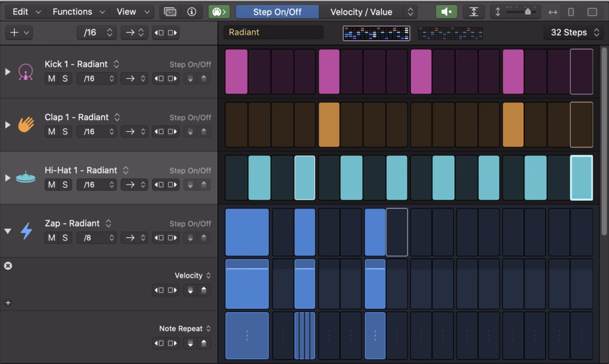Click the Clap 1 hand icon
609x364 pixels.
25,125
